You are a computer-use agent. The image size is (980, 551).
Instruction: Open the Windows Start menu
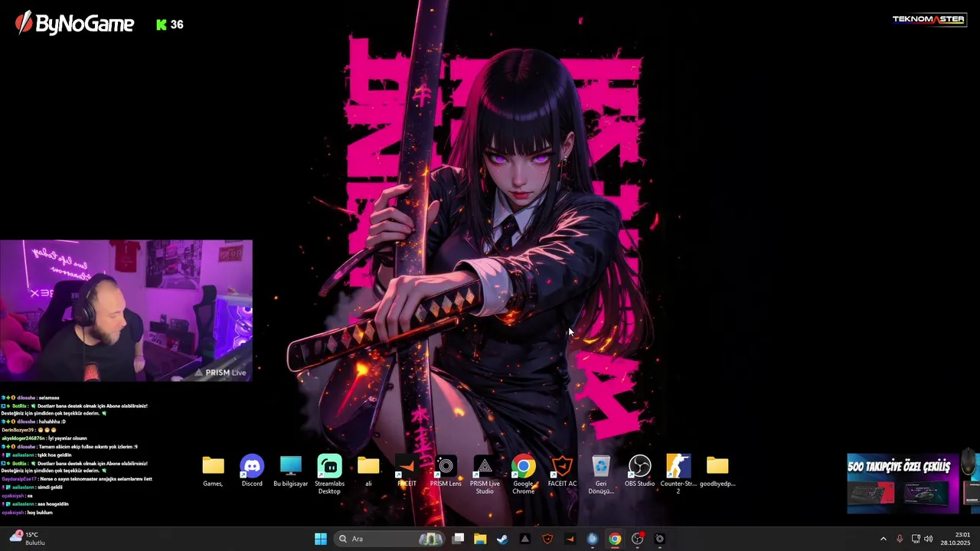(321, 539)
